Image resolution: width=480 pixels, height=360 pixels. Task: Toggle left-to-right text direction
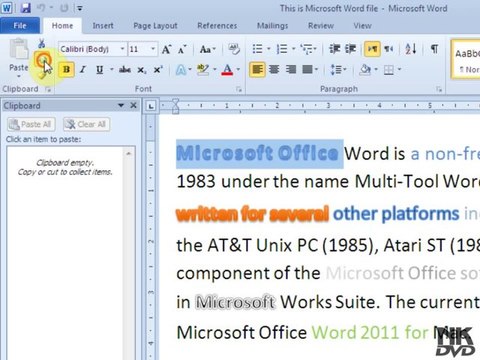coord(372,49)
